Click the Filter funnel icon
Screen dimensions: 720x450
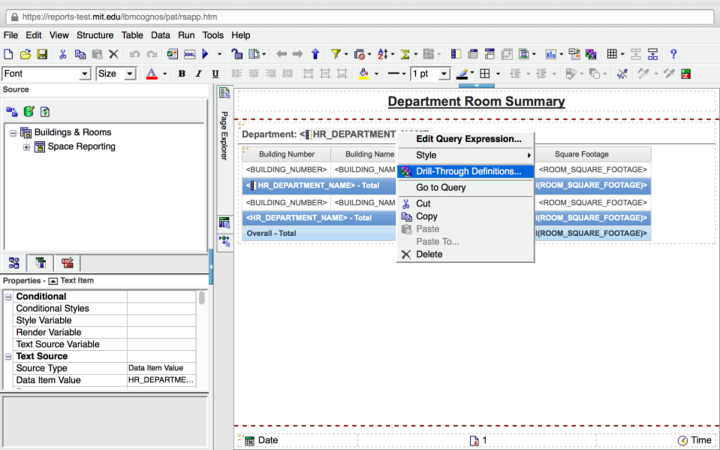(x=336, y=54)
